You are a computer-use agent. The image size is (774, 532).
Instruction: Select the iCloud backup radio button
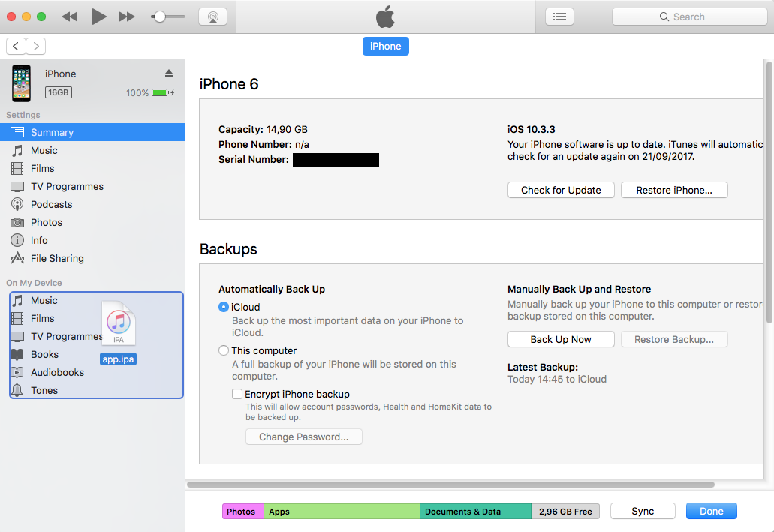(x=224, y=307)
